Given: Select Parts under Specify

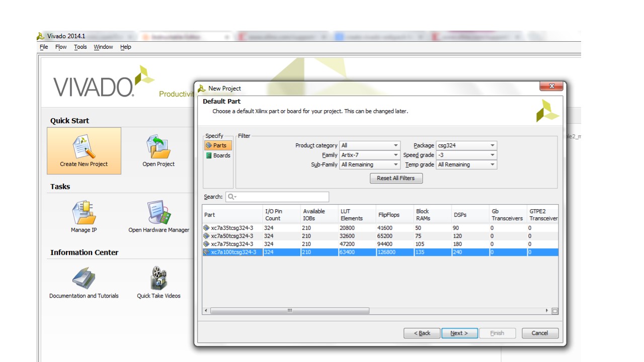Looking at the screenshot, I should pos(218,145).
